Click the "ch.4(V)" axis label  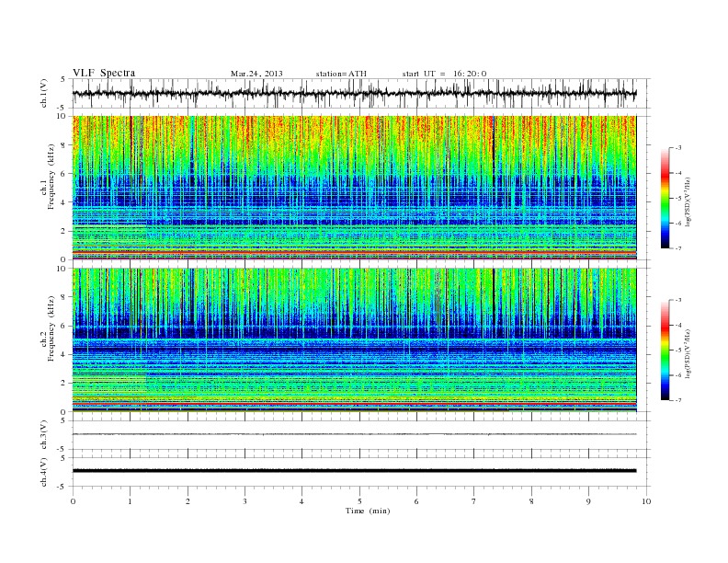[x=43, y=472]
